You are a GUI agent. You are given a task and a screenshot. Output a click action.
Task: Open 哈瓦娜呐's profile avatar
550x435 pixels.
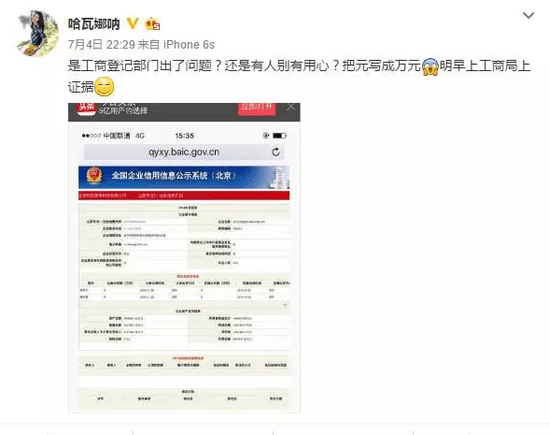(x=38, y=33)
